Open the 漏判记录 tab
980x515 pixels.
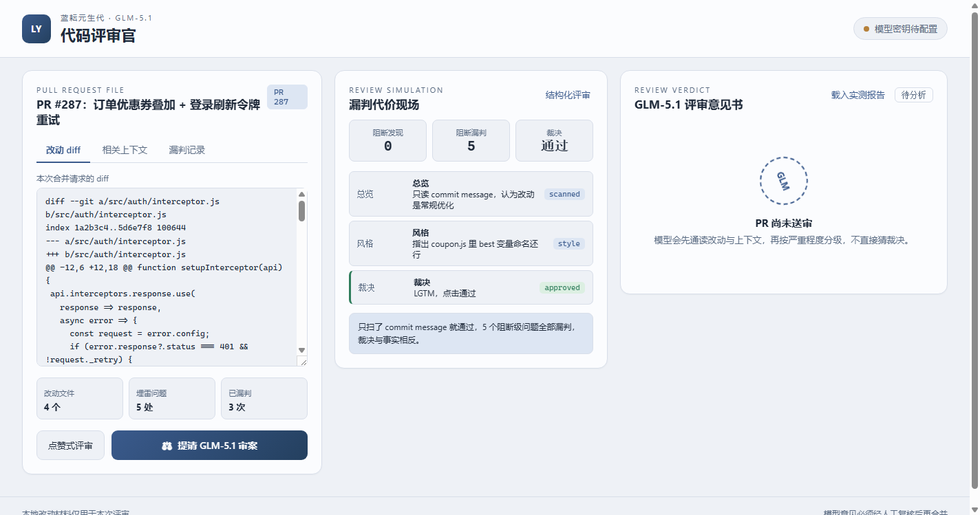pyautogui.click(x=187, y=150)
